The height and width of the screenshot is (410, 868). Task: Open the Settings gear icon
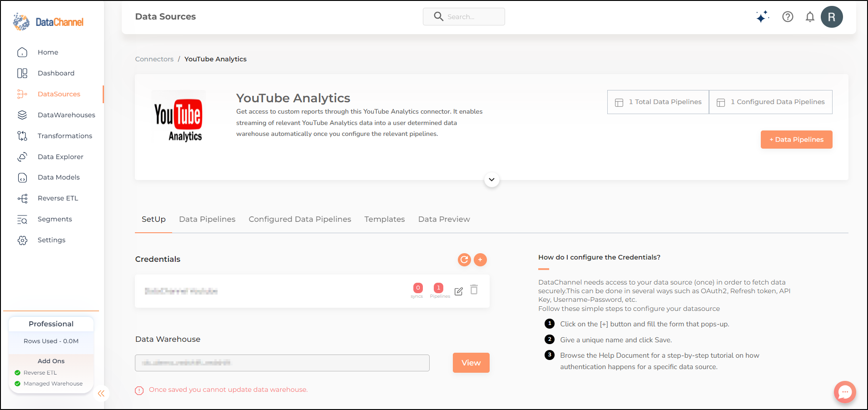[x=22, y=240]
